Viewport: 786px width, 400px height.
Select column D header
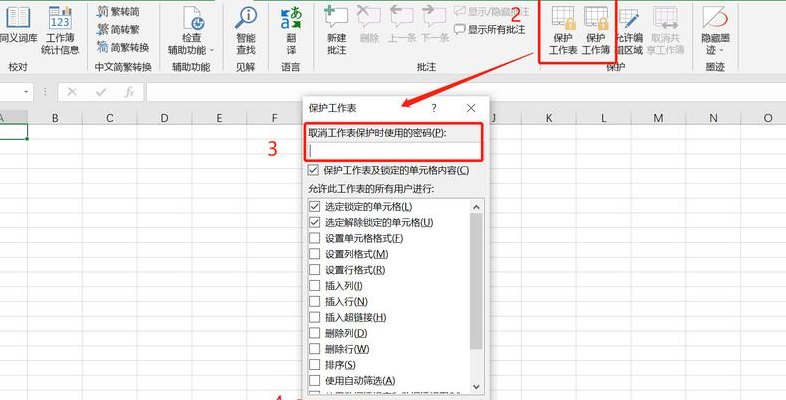(x=164, y=118)
